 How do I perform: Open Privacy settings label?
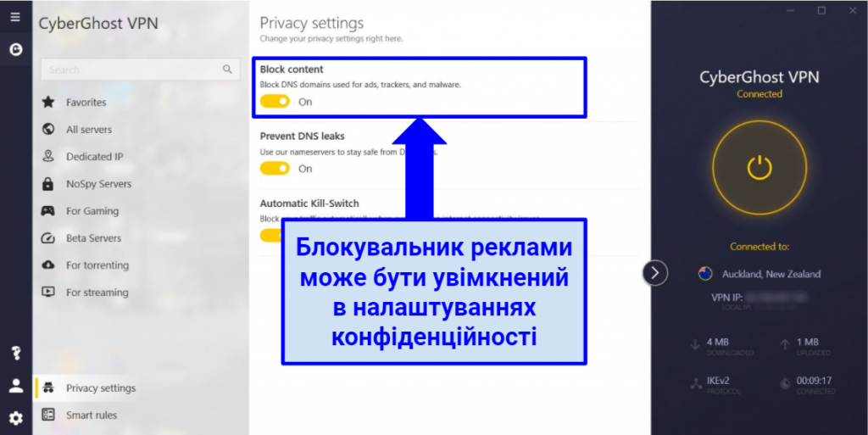[x=101, y=388]
